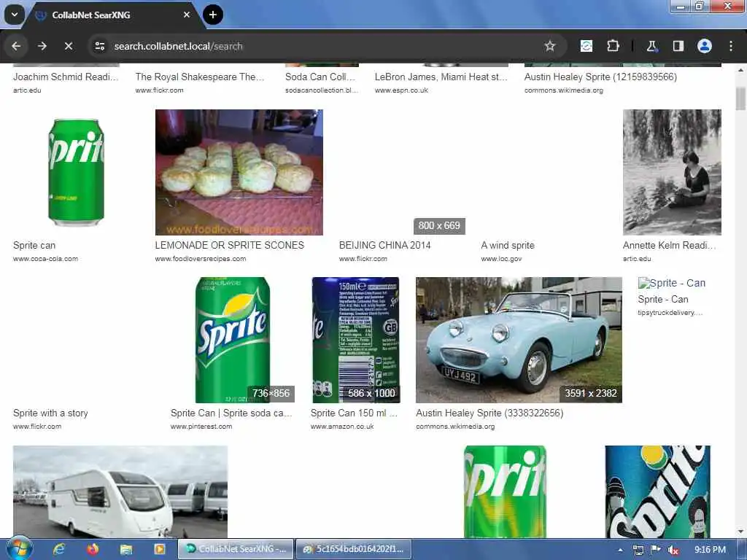View site information icon in address bar

(x=100, y=46)
